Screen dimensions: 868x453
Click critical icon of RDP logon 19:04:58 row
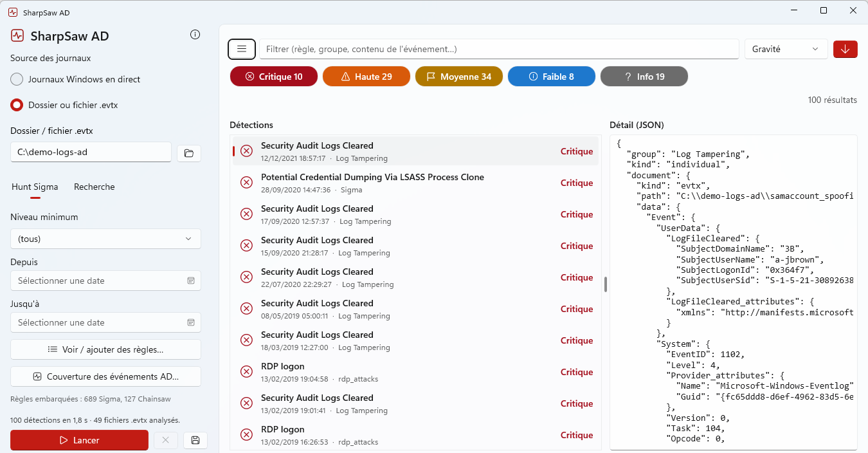point(246,372)
